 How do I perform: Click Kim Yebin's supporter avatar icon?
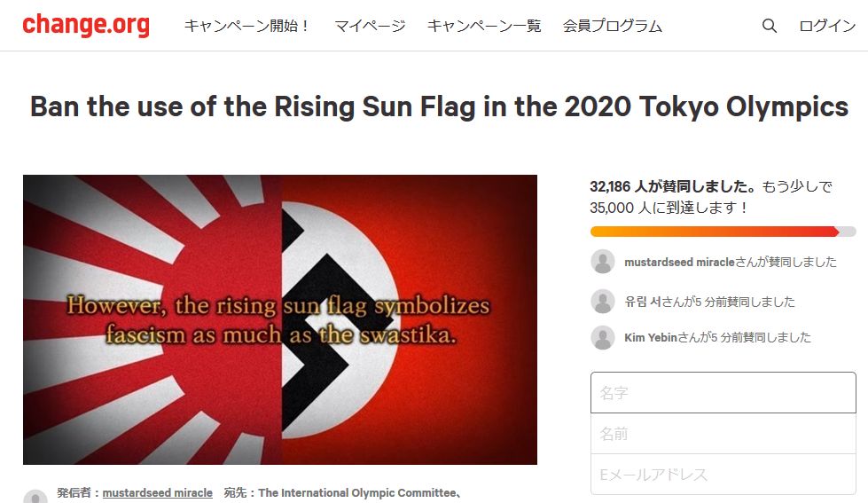click(x=603, y=337)
